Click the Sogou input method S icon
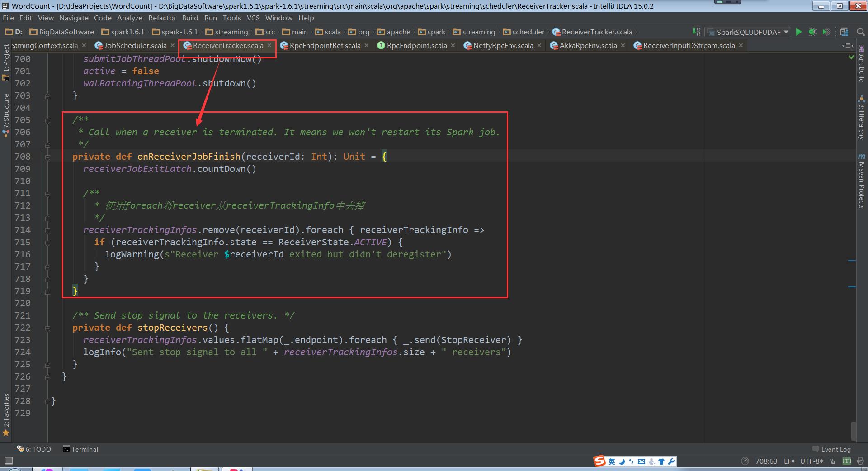868x471 pixels. pyautogui.click(x=599, y=461)
